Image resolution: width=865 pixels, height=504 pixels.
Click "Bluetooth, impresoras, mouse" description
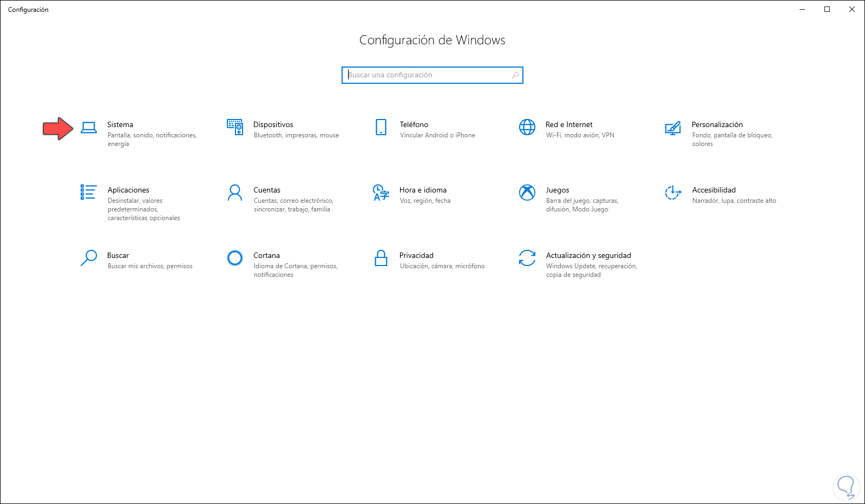click(x=297, y=135)
